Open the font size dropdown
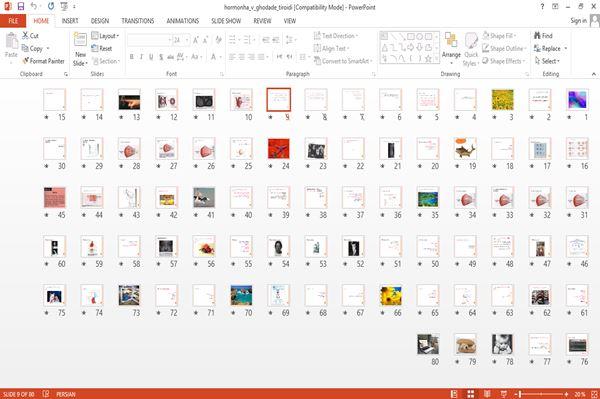Screen dimensions: 600x399 pos(187,40)
